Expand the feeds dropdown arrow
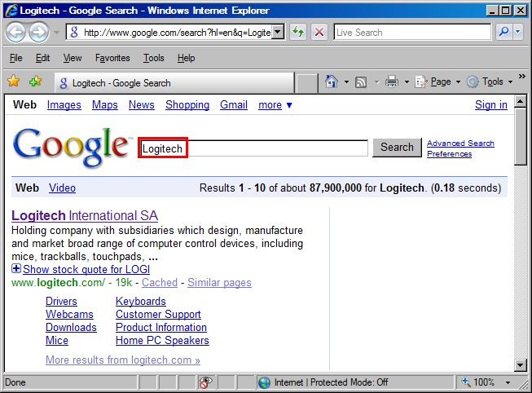This screenshot has height=393, width=532. coord(377,82)
